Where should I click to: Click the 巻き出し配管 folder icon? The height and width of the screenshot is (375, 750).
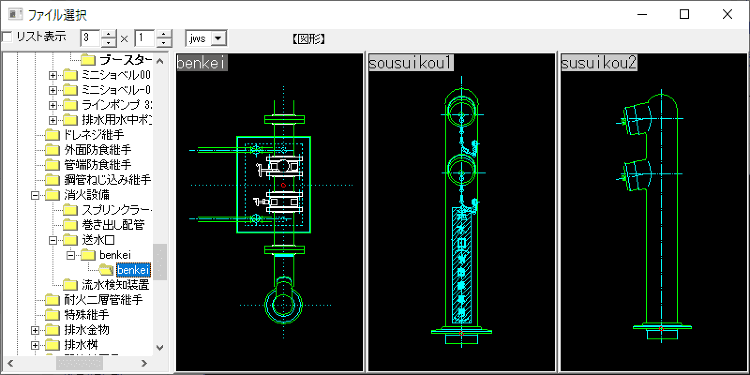pyautogui.click(x=71, y=224)
